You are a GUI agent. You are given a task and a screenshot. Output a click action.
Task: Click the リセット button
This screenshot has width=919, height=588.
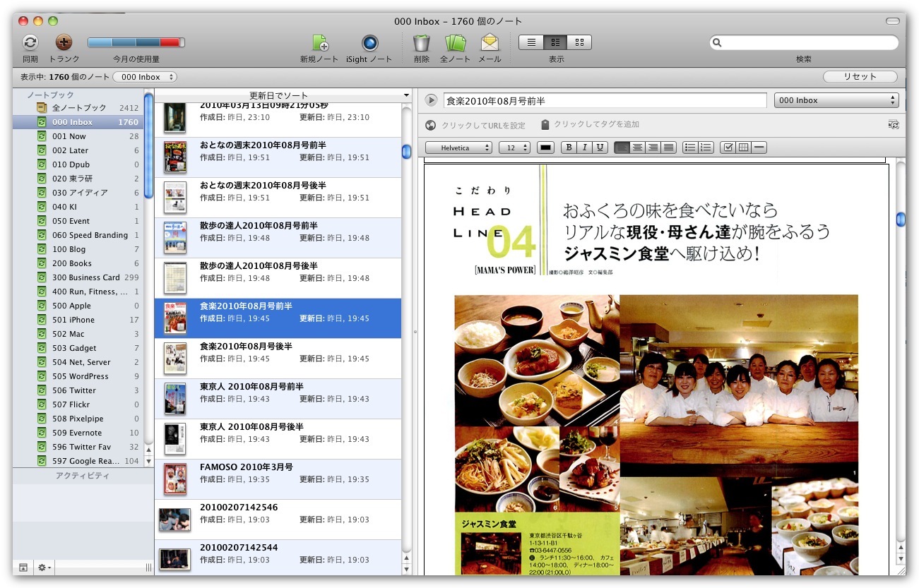pyautogui.click(x=860, y=77)
